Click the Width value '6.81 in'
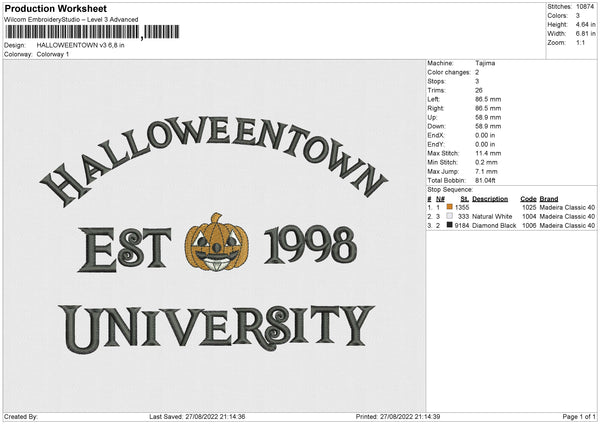This screenshot has height=424, width=600. tap(585, 34)
